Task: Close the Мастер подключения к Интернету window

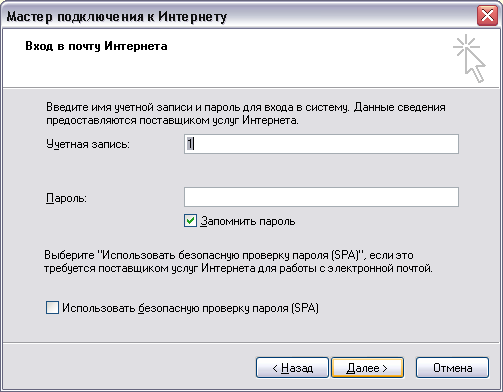Action: click(487, 15)
